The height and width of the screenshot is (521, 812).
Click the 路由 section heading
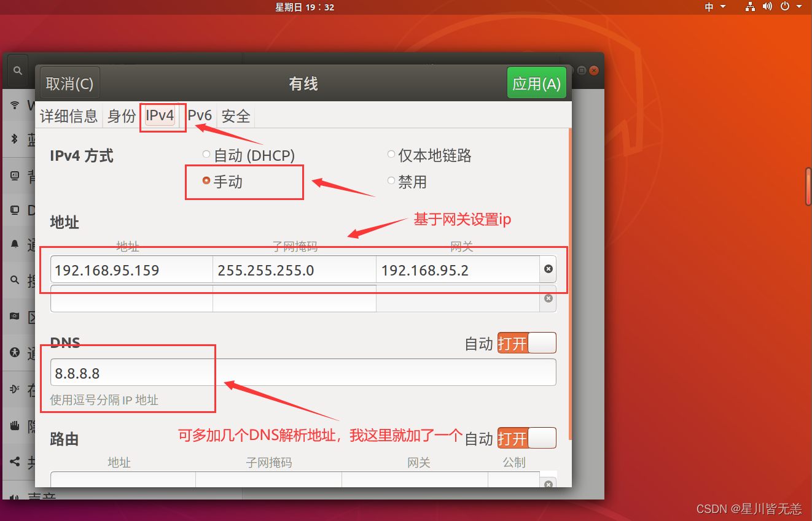[x=64, y=439]
